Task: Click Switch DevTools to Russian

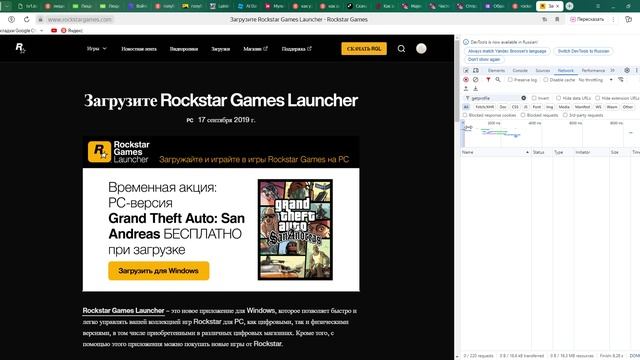Action: click(x=583, y=51)
